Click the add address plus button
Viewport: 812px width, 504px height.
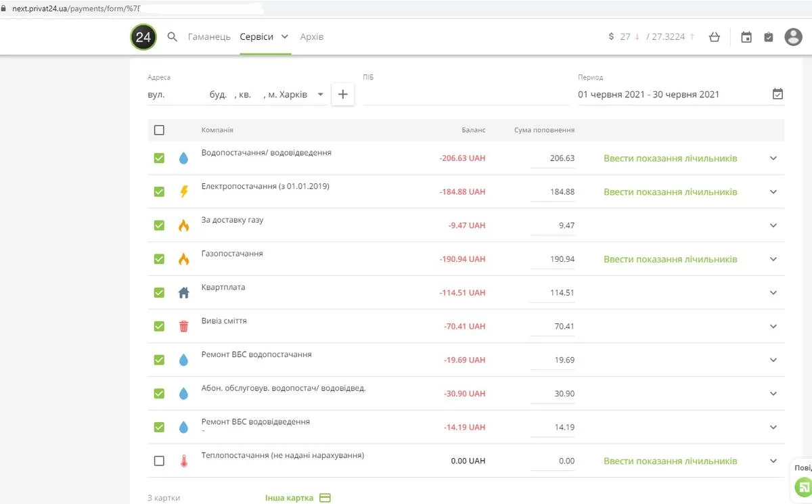[x=342, y=95]
